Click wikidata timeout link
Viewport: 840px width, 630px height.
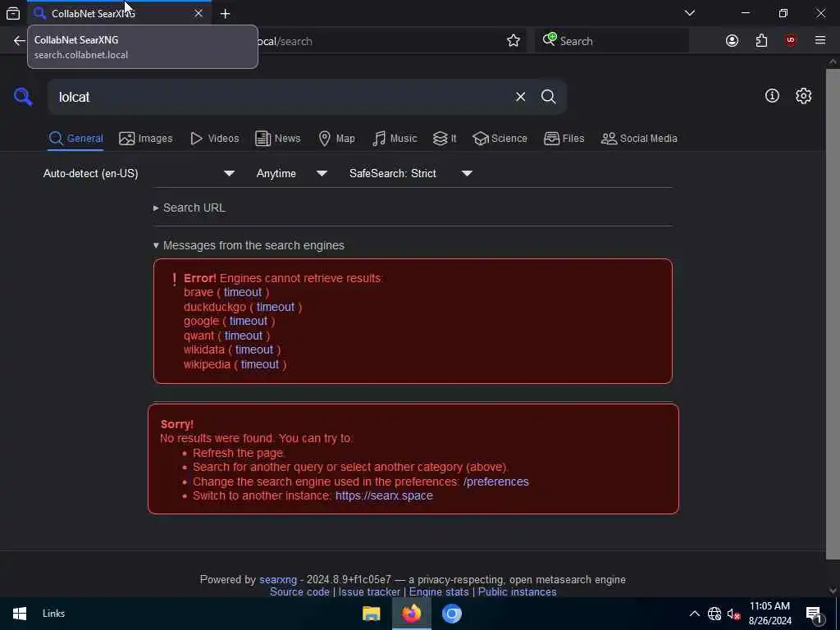[254, 349]
